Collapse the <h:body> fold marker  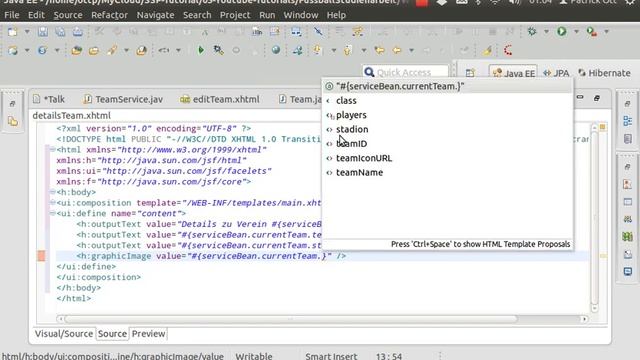[x=53, y=192]
